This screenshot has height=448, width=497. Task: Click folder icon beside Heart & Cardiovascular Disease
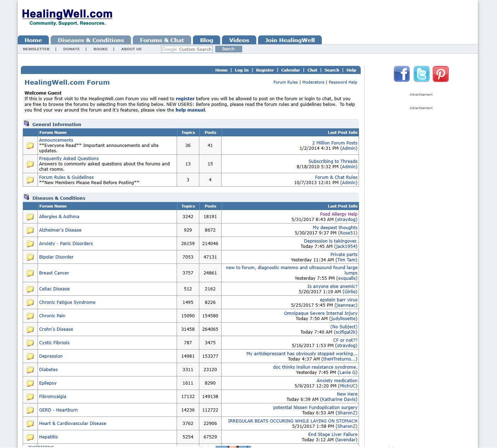30,424
